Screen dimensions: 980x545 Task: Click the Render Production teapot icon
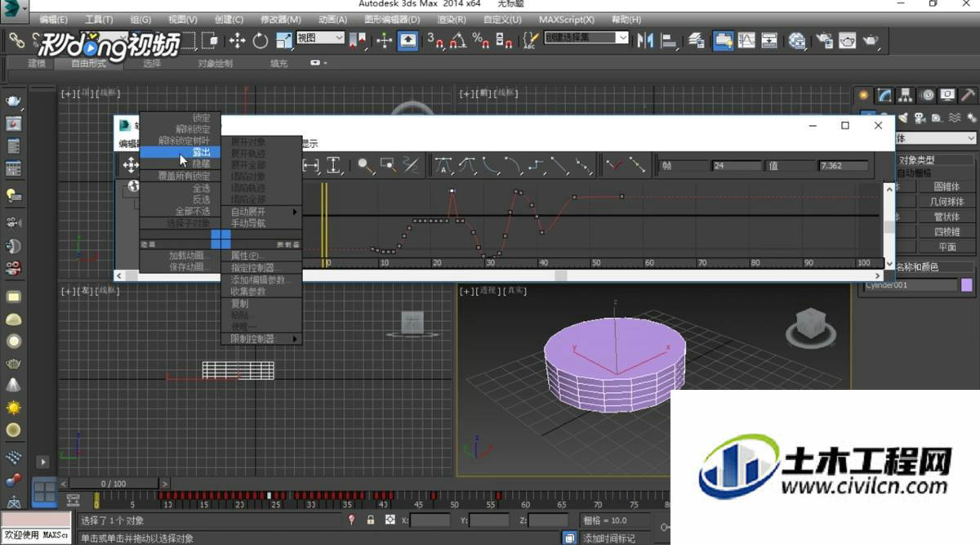tap(871, 39)
